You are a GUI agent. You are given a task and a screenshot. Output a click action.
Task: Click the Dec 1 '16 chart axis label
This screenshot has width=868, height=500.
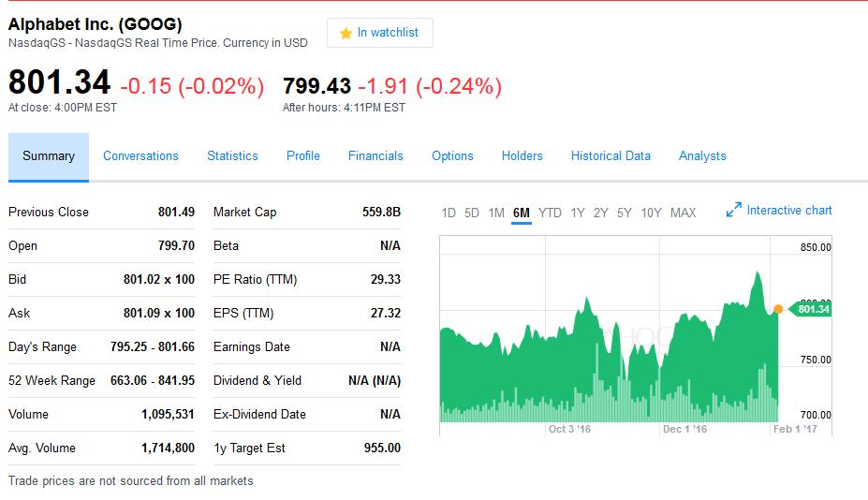point(684,429)
